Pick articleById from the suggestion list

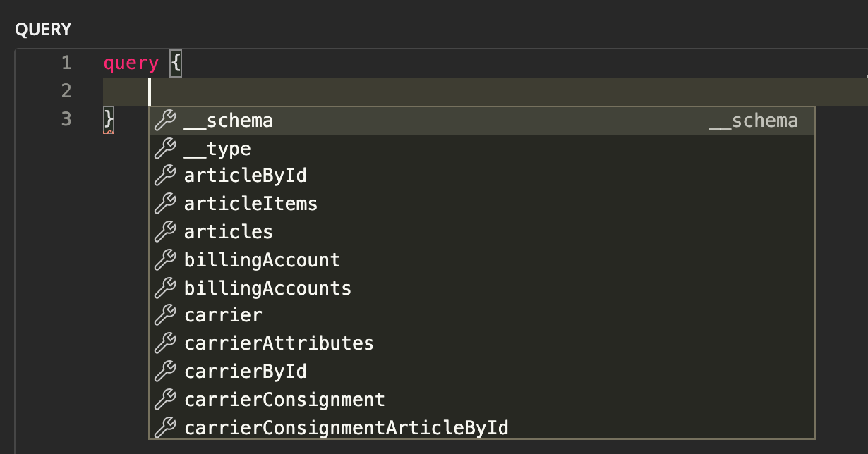coord(245,176)
